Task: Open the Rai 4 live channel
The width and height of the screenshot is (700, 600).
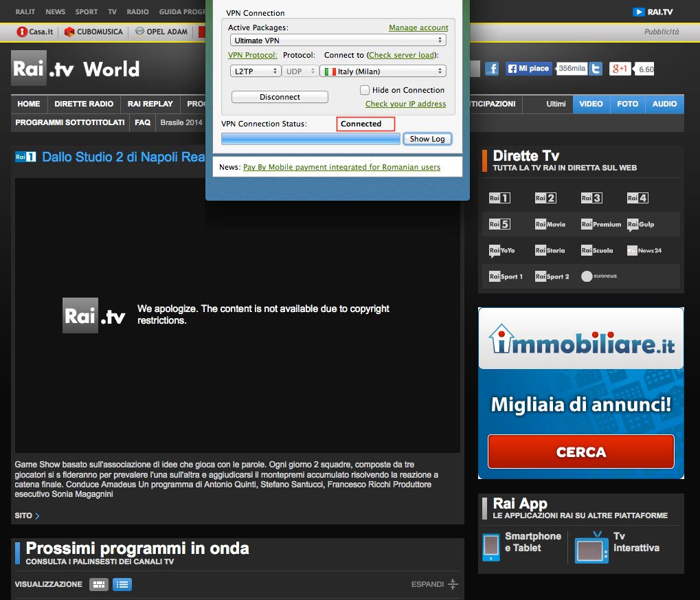Action: coord(637,198)
